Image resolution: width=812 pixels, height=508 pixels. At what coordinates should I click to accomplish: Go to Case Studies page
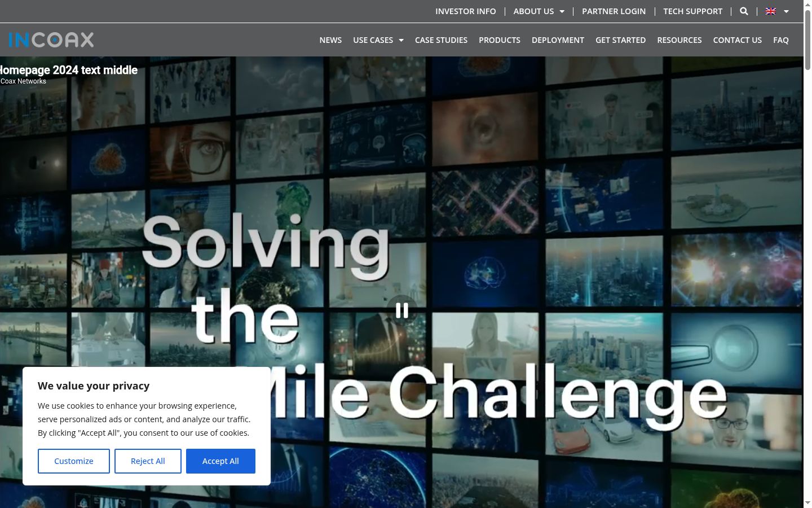coord(441,40)
